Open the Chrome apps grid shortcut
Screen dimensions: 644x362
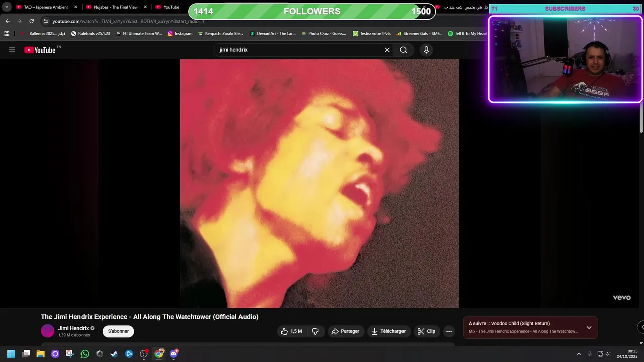point(7,34)
